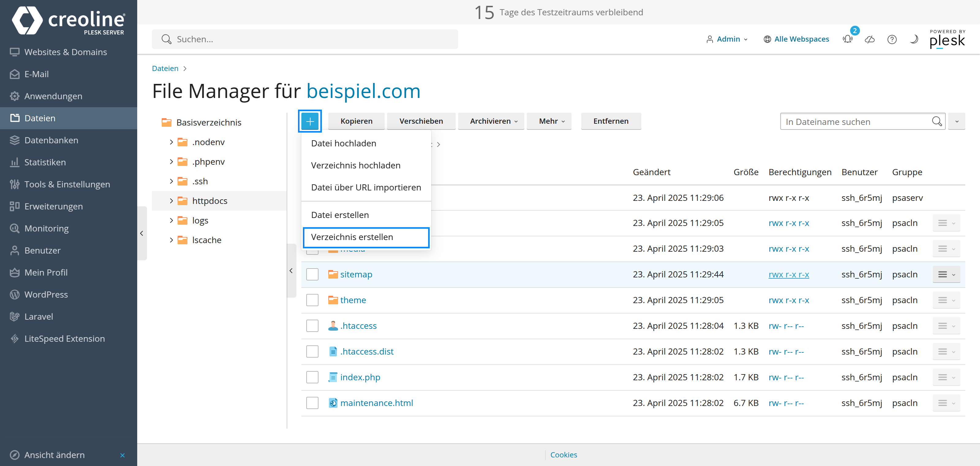This screenshot has width=980, height=466.
Task: Select the .htaccess.dist checkbox
Action: pos(312,351)
